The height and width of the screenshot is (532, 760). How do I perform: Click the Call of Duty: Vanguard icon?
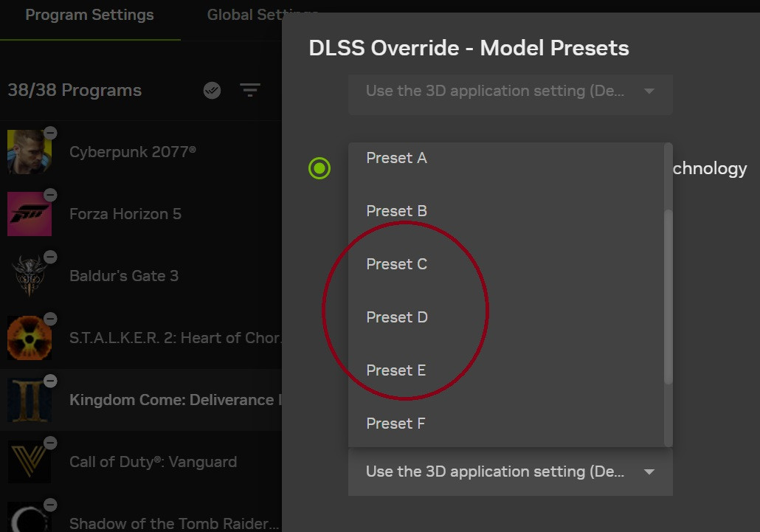(29, 462)
